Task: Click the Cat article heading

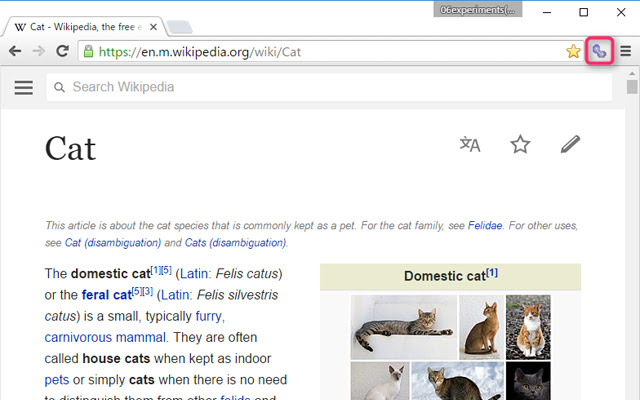Action: [70, 148]
